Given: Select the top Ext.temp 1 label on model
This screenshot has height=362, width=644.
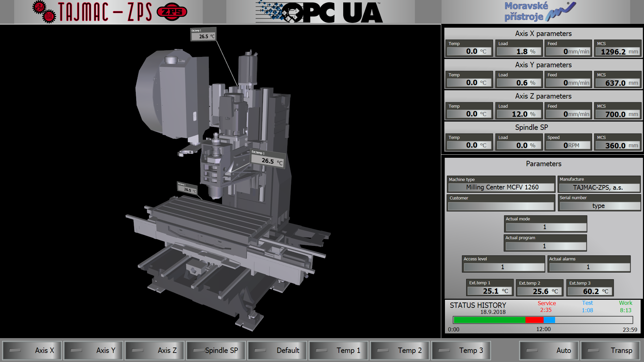Looking at the screenshot, I should coord(203,34).
